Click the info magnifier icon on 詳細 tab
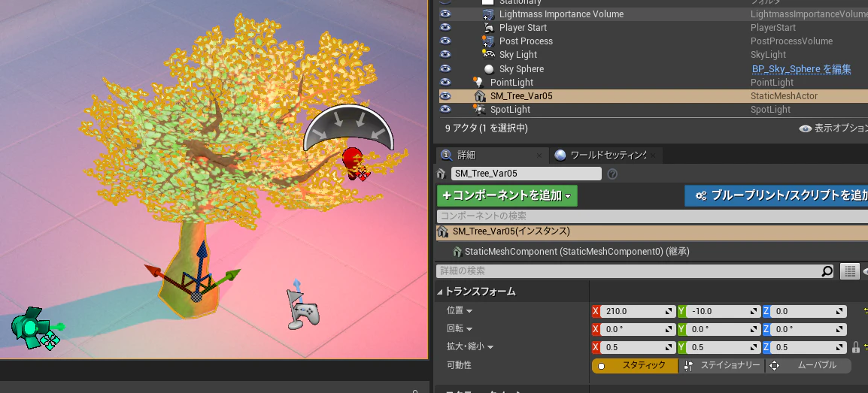This screenshot has width=868, height=393. 446,156
